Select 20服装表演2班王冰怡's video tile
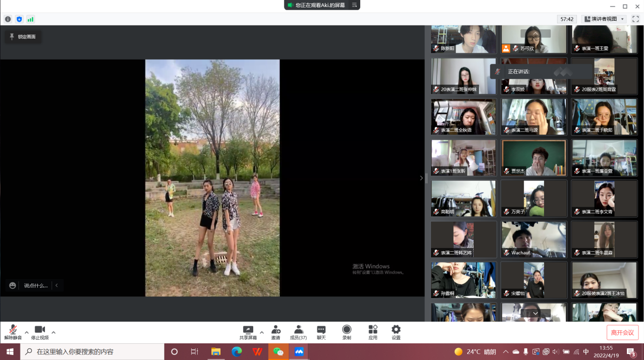This screenshot has height=360, width=644. tap(604, 280)
